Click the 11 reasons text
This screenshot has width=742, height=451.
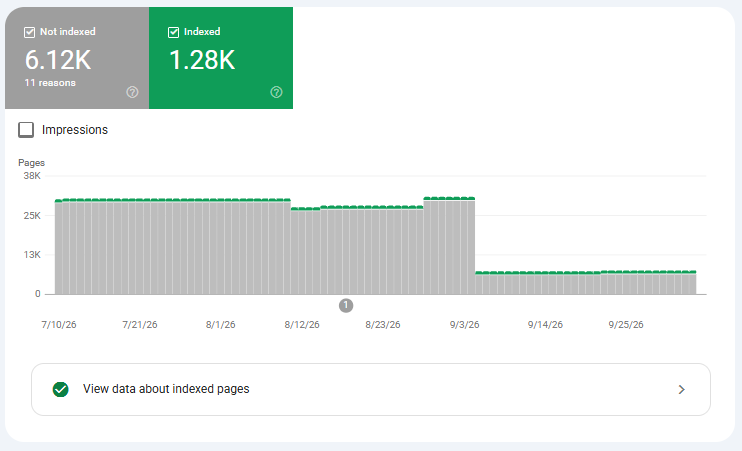click(50, 83)
